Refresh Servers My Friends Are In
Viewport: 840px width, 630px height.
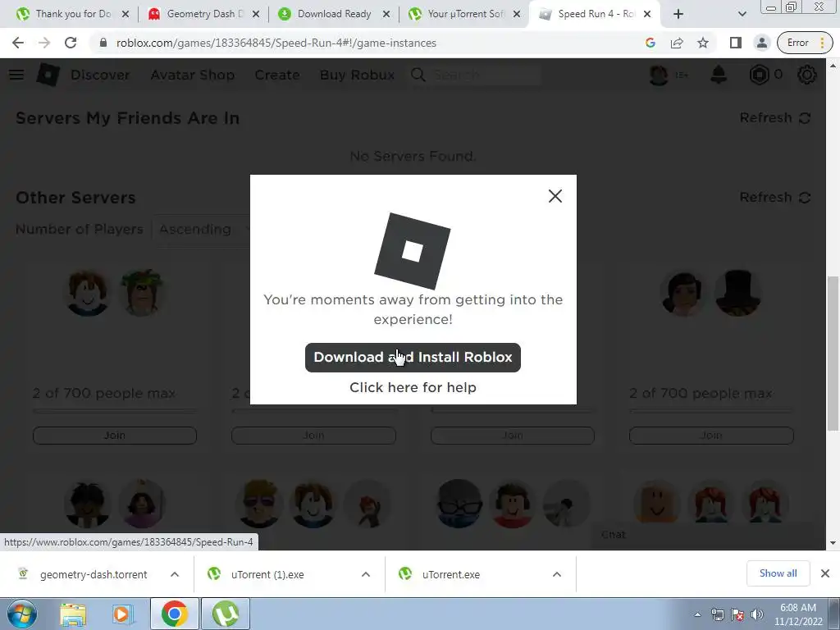click(775, 118)
